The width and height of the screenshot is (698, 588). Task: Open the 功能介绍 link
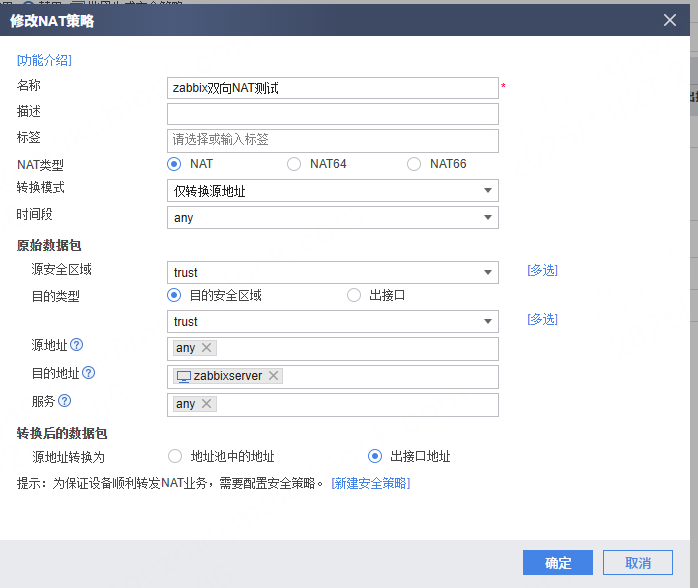click(x=44, y=60)
